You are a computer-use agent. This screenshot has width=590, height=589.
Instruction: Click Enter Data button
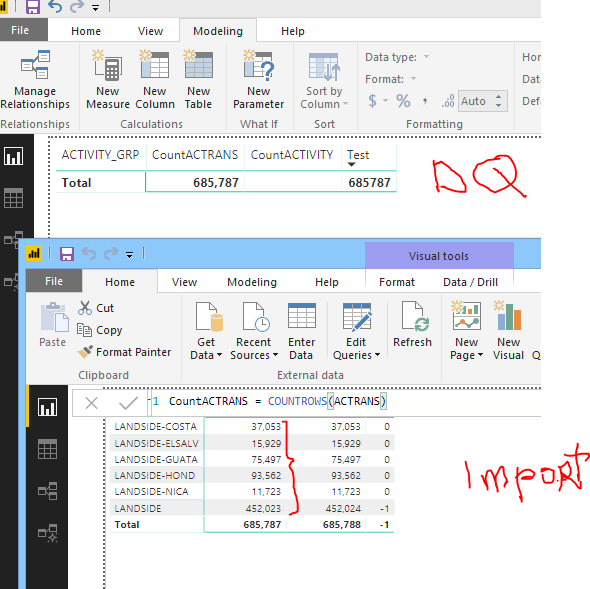[x=301, y=331]
